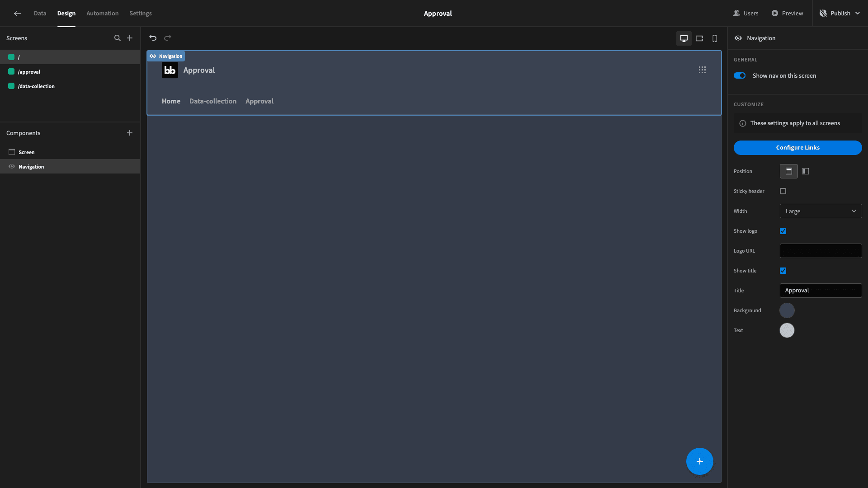Open Users panel
868x488 pixels.
745,14
